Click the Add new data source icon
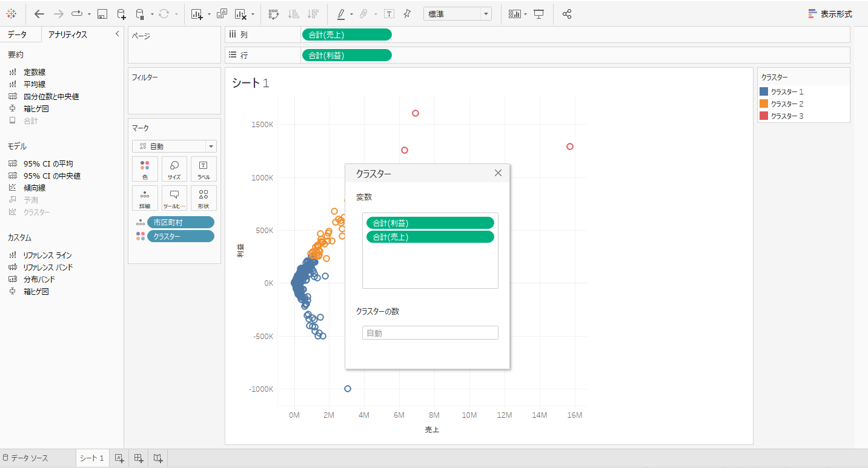 122,14
